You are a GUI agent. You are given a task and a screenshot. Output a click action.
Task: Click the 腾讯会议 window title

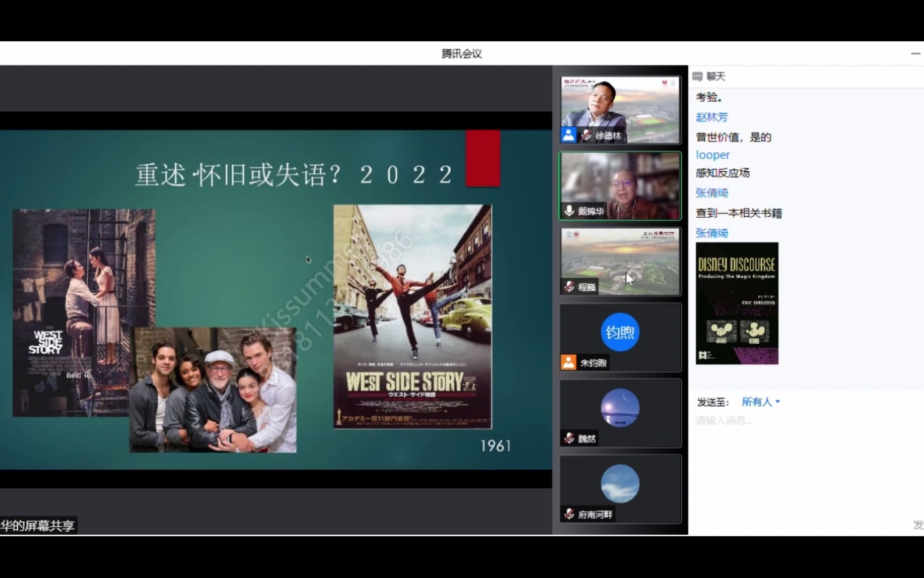461,54
